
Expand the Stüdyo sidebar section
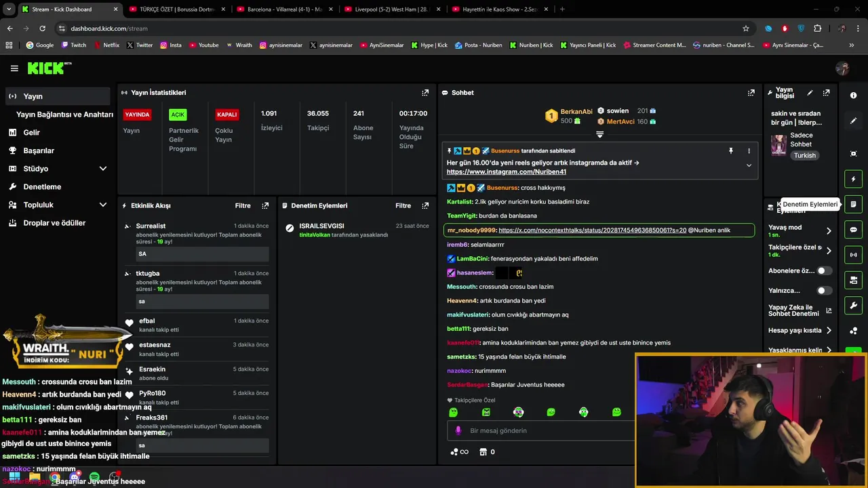[x=103, y=169]
